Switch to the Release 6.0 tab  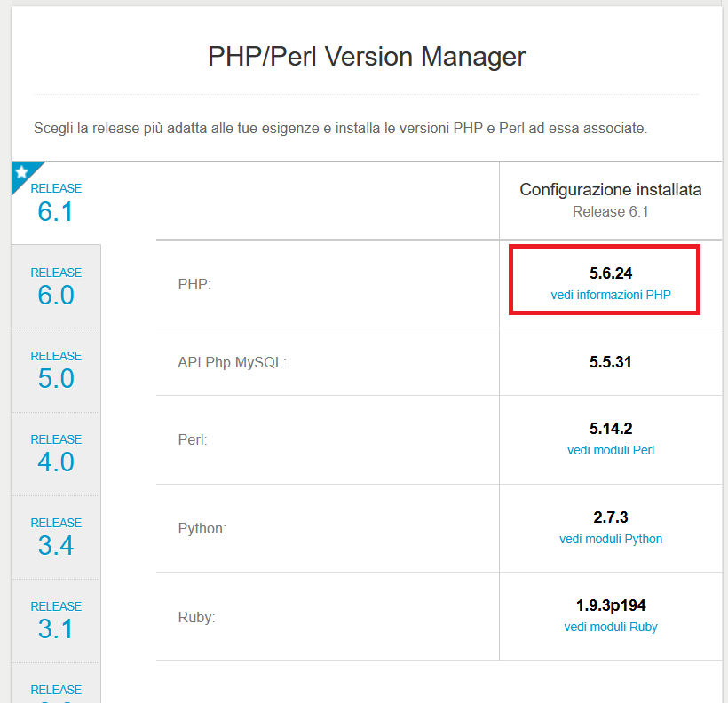(x=56, y=287)
